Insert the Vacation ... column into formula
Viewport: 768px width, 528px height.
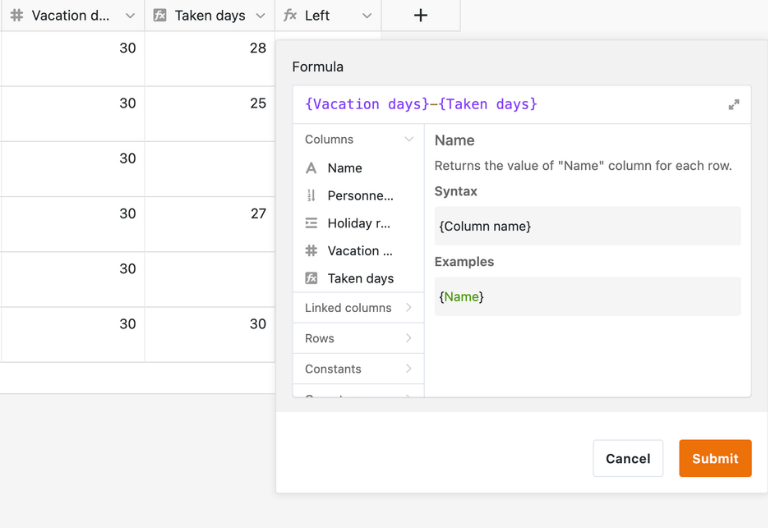click(358, 251)
